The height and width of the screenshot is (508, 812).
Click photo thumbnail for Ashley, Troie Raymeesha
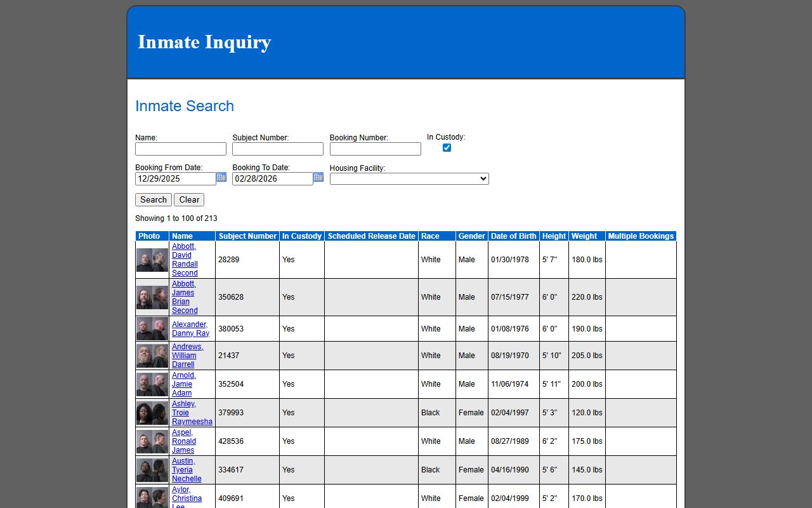click(x=152, y=413)
